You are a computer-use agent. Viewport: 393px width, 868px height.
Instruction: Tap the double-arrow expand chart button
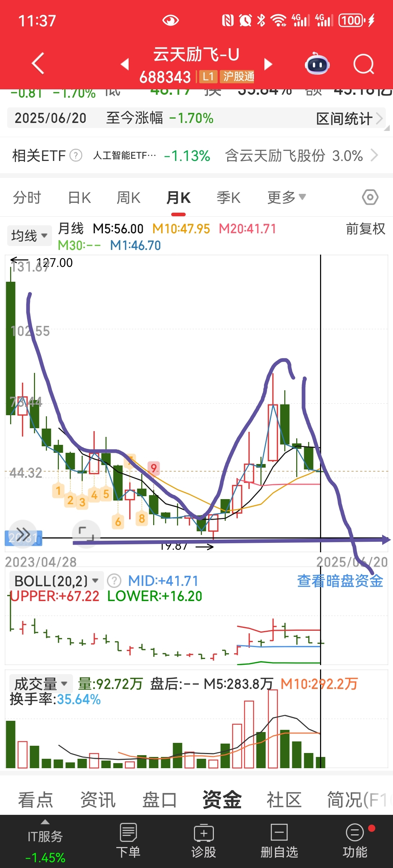23,534
